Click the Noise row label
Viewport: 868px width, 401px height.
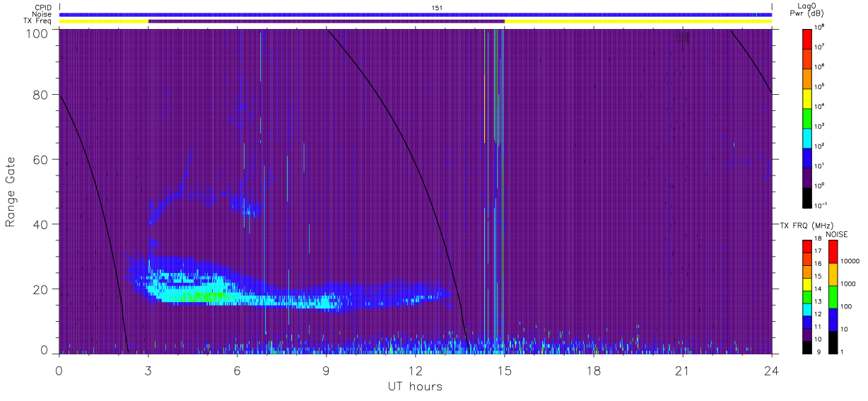(x=41, y=14)
